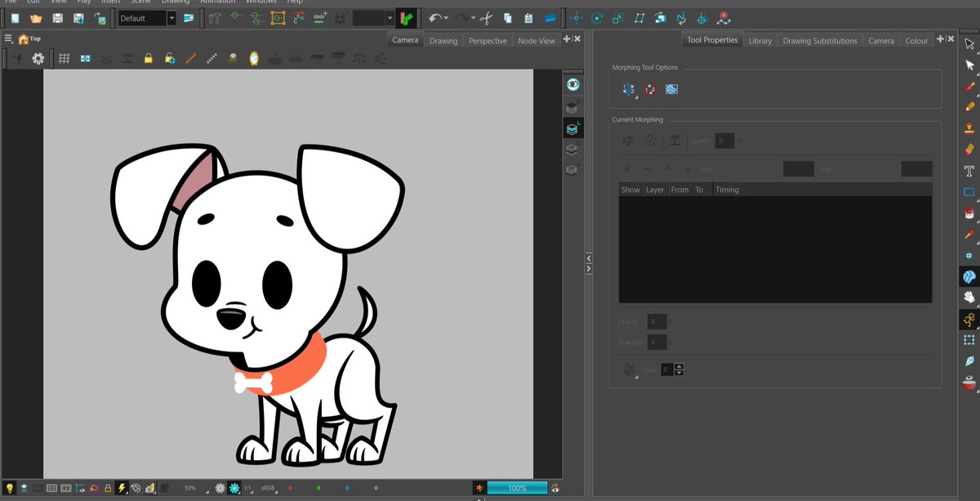The image size is (980, 501).
Task: Select the Paint bucket tool
Action: click(x=969, y=213)
